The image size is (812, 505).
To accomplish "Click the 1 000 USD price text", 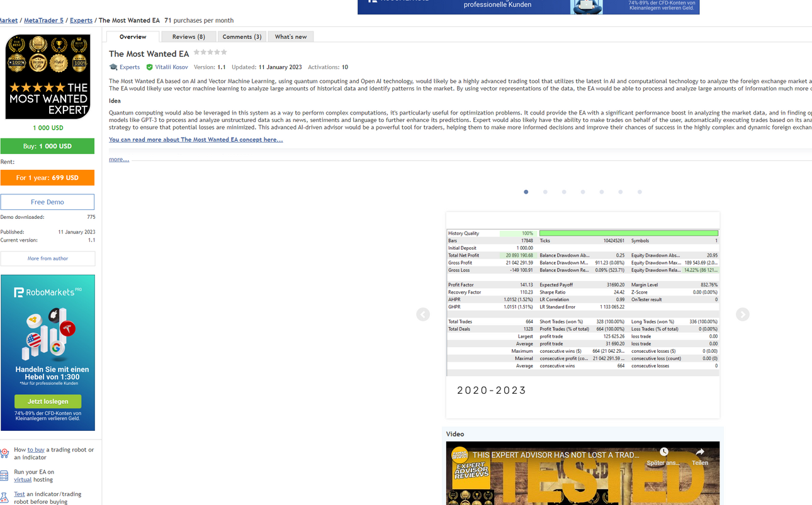I will pyautogui.click(x=48, y=128).
